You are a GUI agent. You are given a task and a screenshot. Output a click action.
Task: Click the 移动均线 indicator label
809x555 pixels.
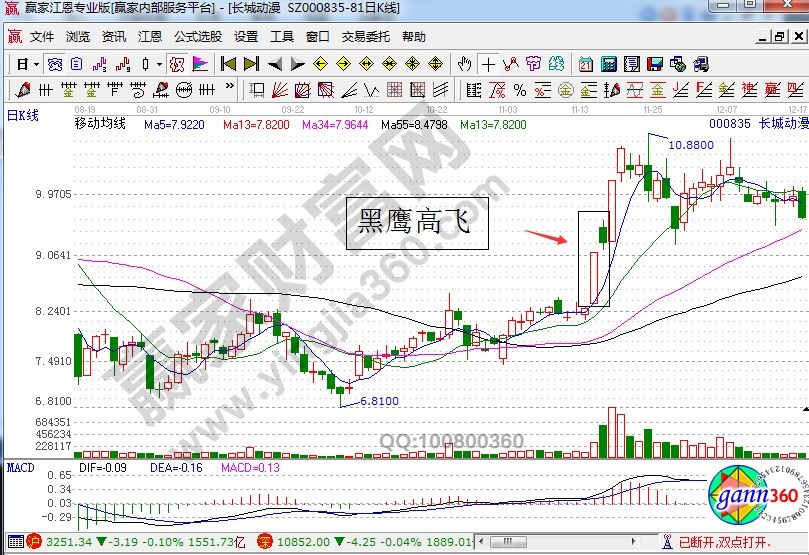point(100,125)
